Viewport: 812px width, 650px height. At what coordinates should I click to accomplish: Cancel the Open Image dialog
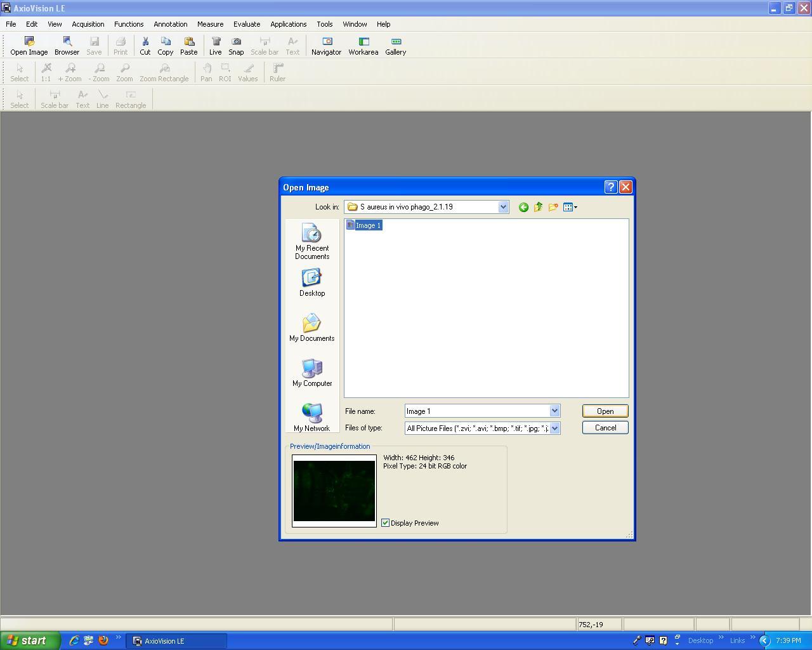pos(605,428)
